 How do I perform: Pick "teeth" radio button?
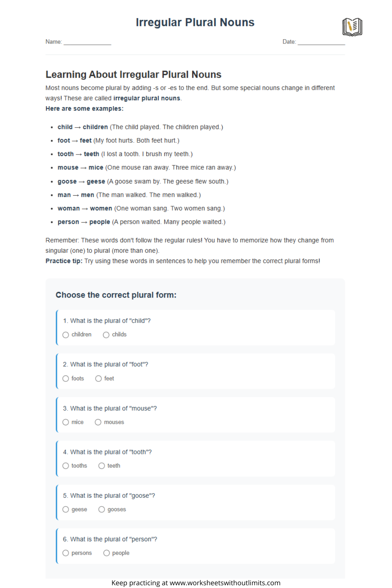tap(102, 466)
